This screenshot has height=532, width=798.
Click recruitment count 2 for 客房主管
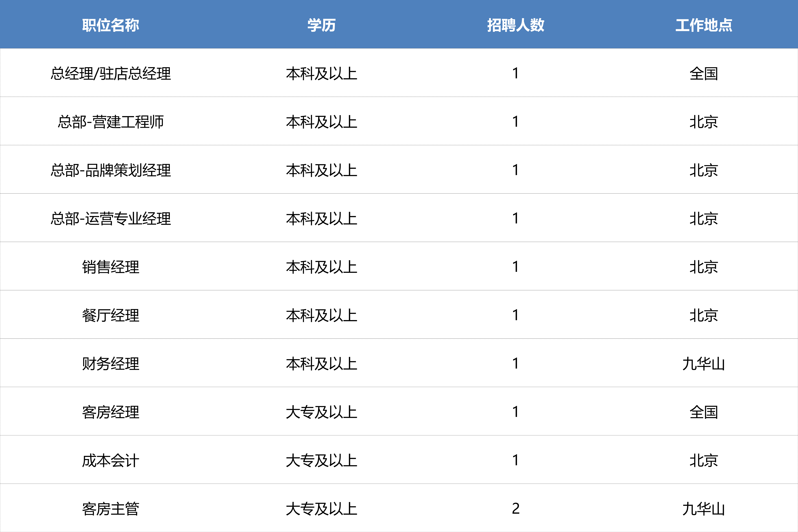(515, 509)
